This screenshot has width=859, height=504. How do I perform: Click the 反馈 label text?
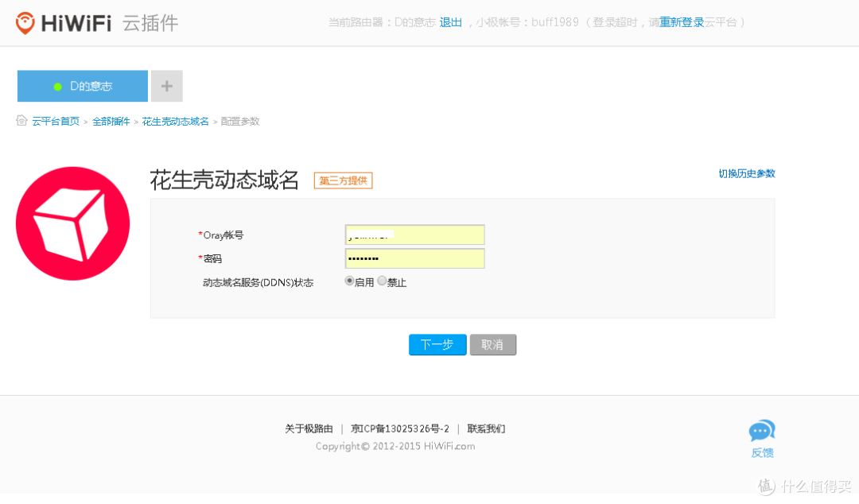pyautogui.click(x=762, y=453)
